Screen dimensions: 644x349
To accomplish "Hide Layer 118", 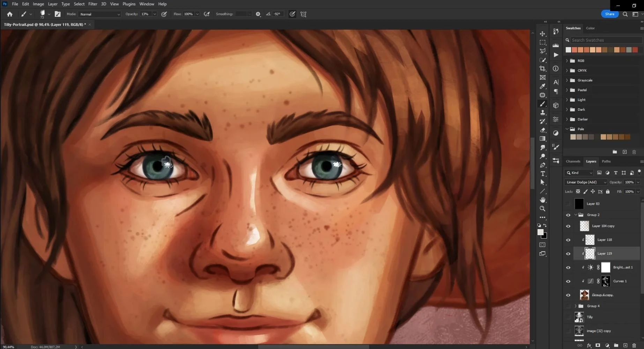I will 568,240.
